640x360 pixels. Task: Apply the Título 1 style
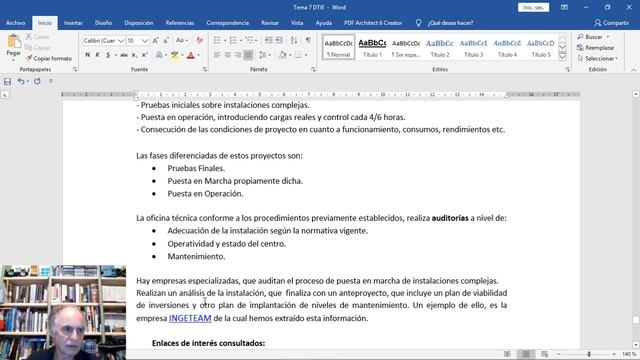(x=372, y=47)
